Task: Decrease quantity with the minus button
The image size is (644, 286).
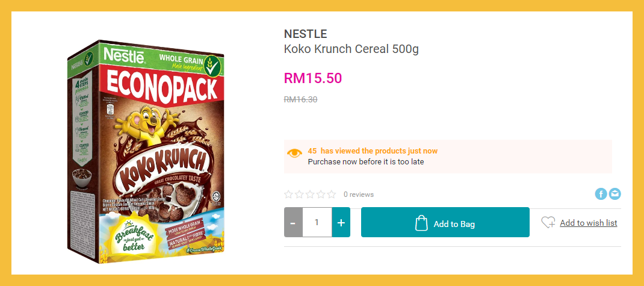Action: 293,223
